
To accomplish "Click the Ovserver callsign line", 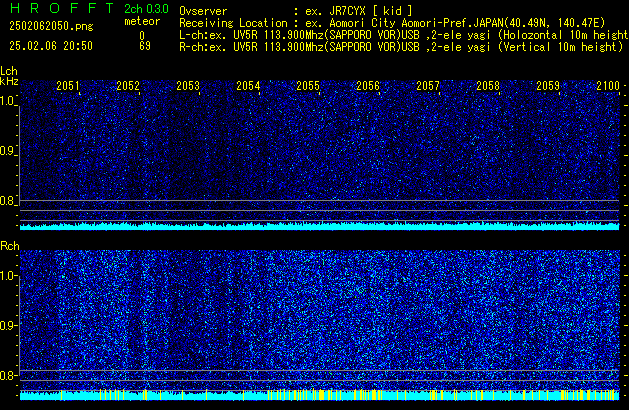I will pyautogui.click(x=296, y=11).
